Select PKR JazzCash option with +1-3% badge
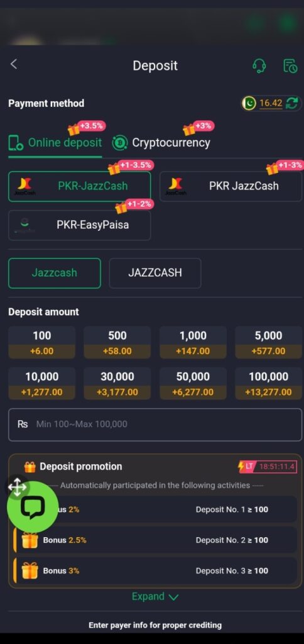The image size is (304, 644). tap(231, 186)
